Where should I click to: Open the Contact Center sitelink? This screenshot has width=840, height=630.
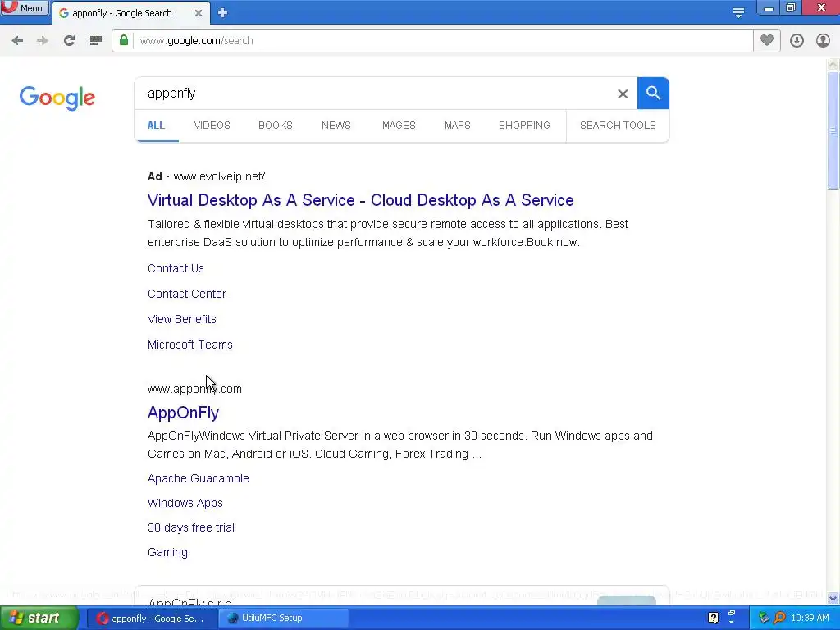point(187,294)
